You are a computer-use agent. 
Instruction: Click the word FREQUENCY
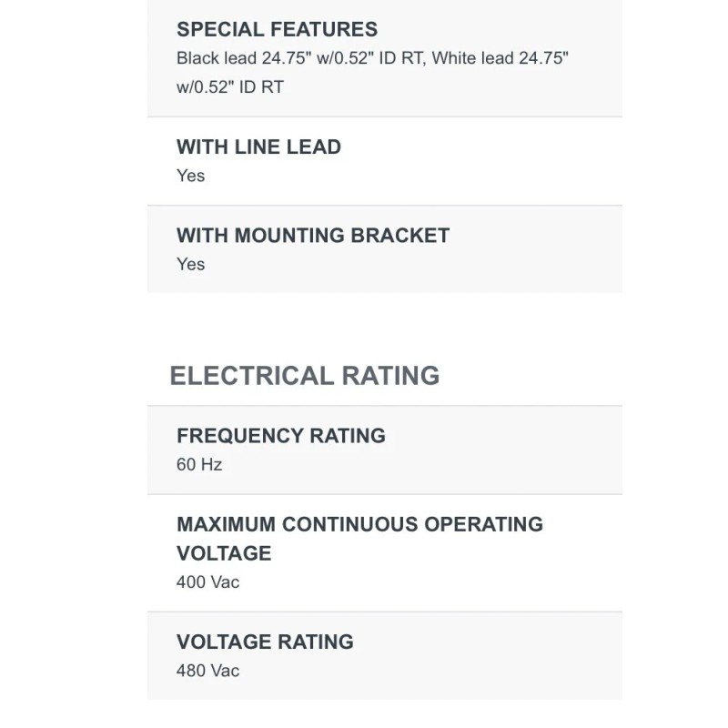click(240, 436)
